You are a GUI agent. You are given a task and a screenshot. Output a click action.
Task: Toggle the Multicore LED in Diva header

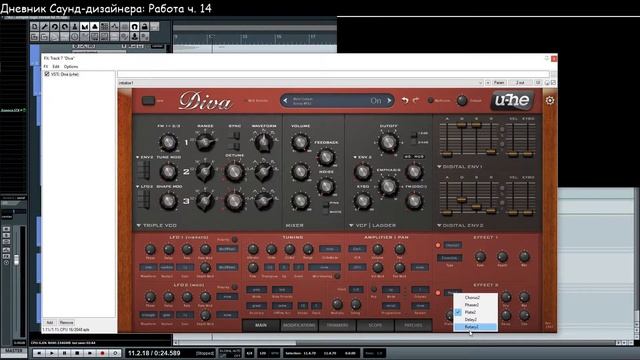tap(430, 100)
